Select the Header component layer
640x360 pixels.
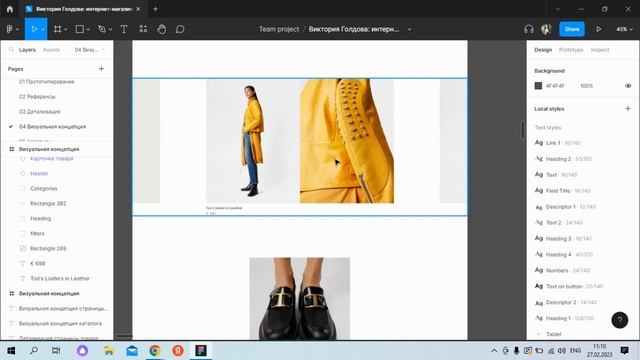pos(39,173)
